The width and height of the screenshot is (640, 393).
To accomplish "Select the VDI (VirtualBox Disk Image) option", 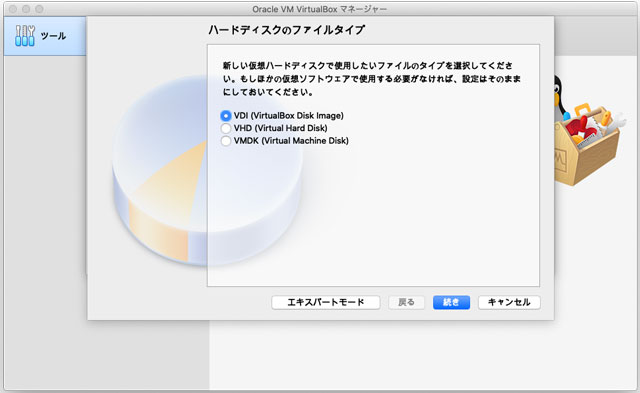I will (226, 116).
